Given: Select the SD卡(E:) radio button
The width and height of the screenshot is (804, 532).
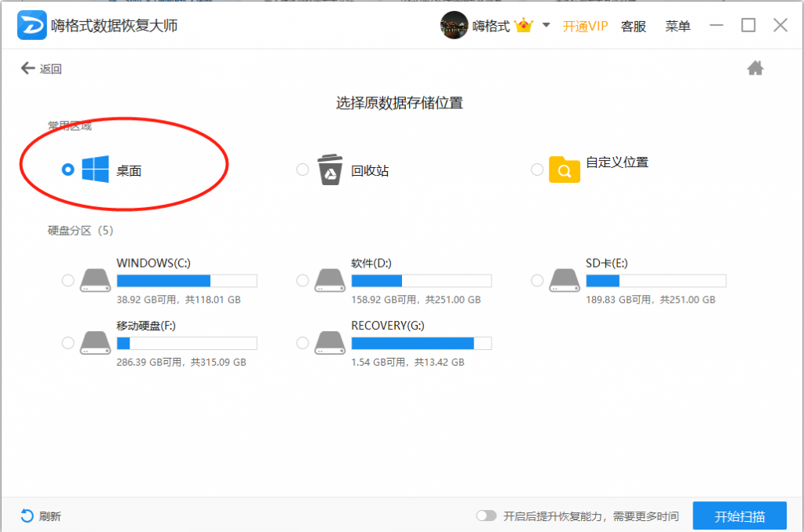Looking at the screenshot, I should click(537, 280).
